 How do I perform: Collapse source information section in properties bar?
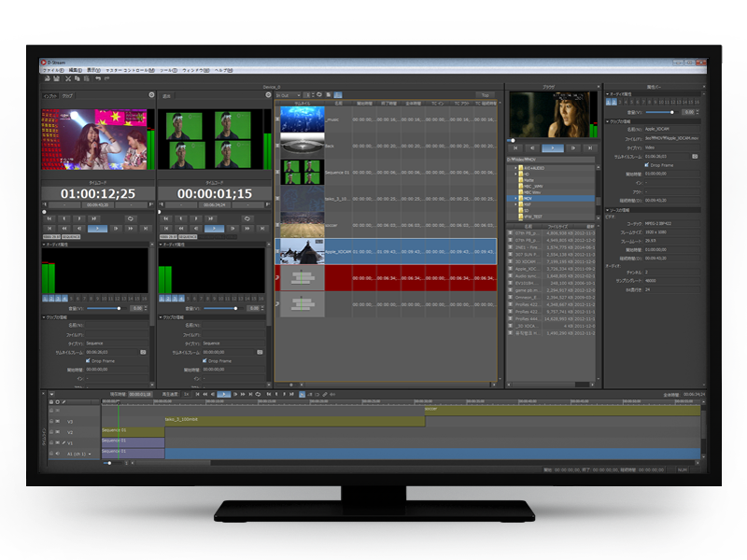coord(608,210)
